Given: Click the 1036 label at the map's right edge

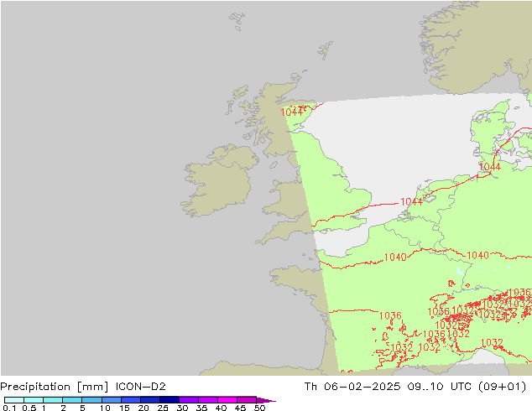Looking at the screenshot, I should point(519,293).
